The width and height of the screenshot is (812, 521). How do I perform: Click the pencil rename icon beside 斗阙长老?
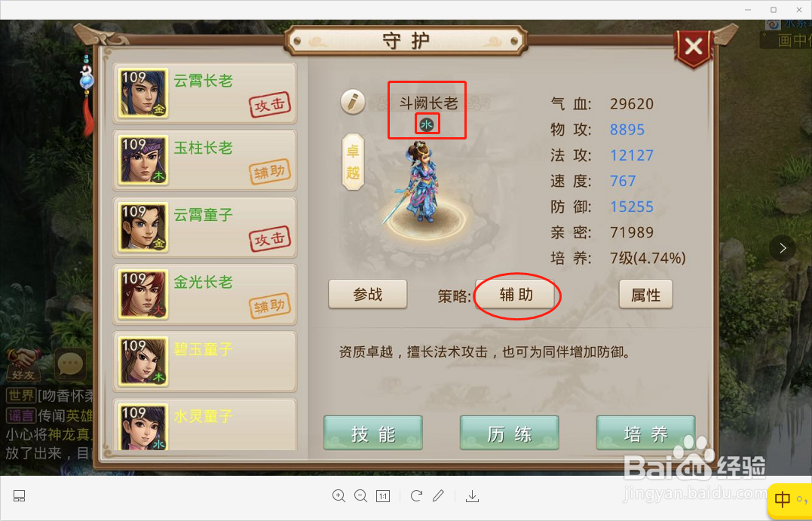(353, 102)
